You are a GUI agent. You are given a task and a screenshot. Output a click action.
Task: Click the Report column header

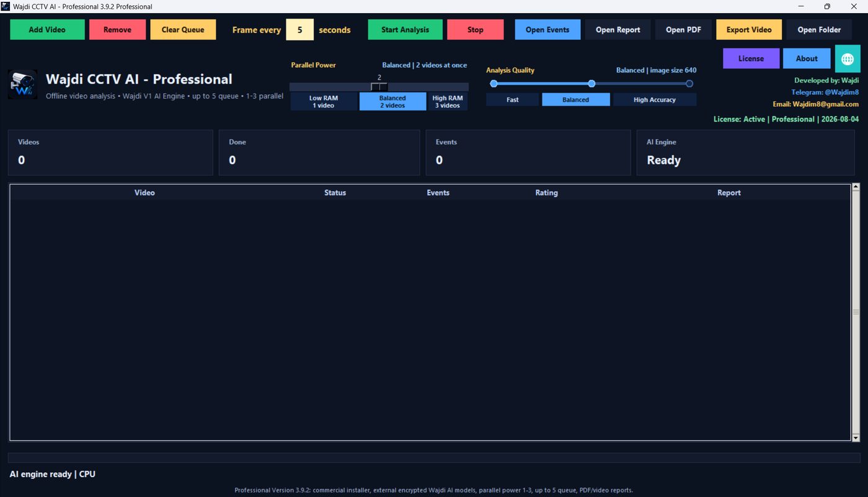[x=729, y=193]
